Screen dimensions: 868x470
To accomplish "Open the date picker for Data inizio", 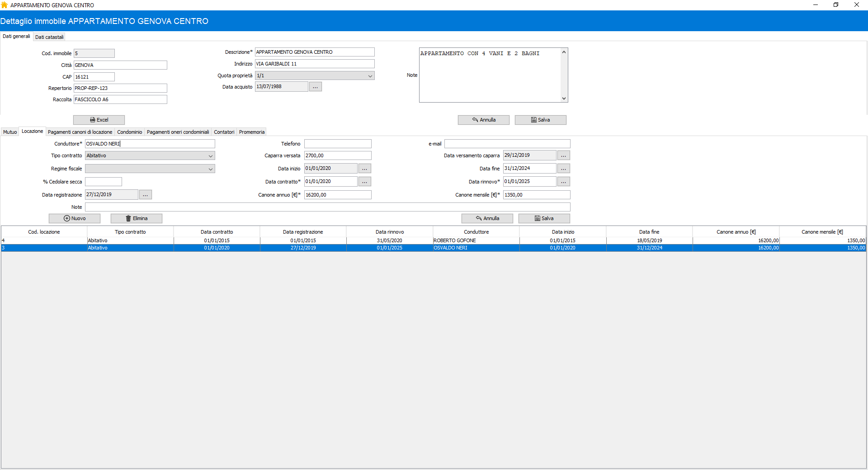I will pyautogui.click(x=364, y=169).
